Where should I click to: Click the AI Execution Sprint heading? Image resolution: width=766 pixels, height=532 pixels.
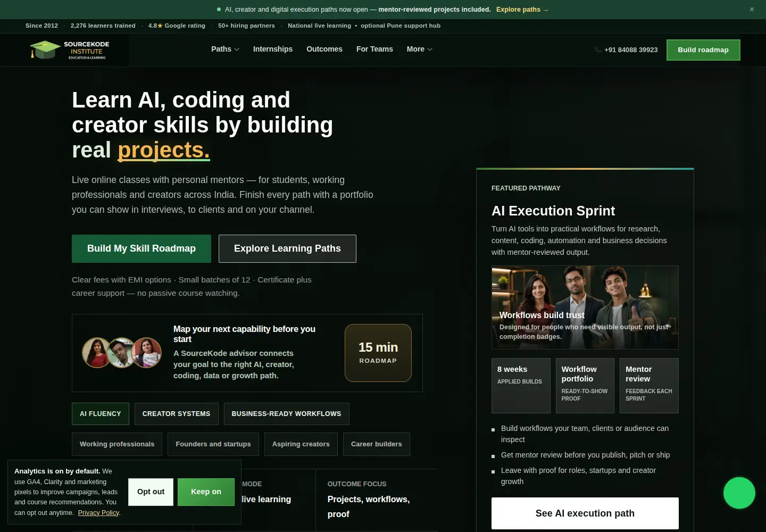point(553,211)
